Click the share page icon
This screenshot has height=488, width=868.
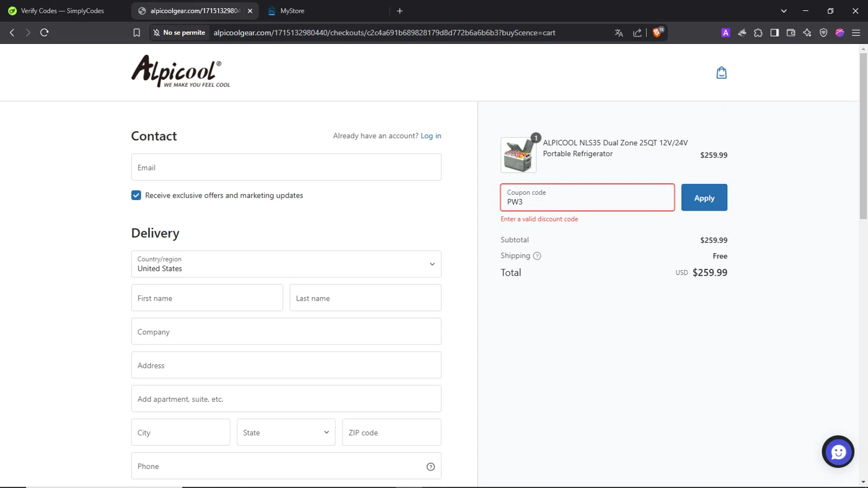tap(637, 33)
